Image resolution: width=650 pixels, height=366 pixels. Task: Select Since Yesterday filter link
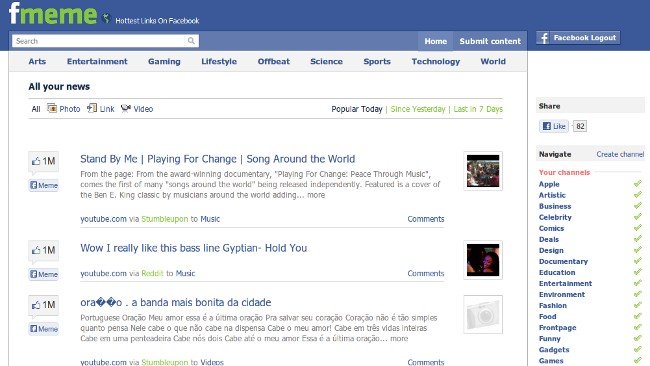(x=417, y=109)
